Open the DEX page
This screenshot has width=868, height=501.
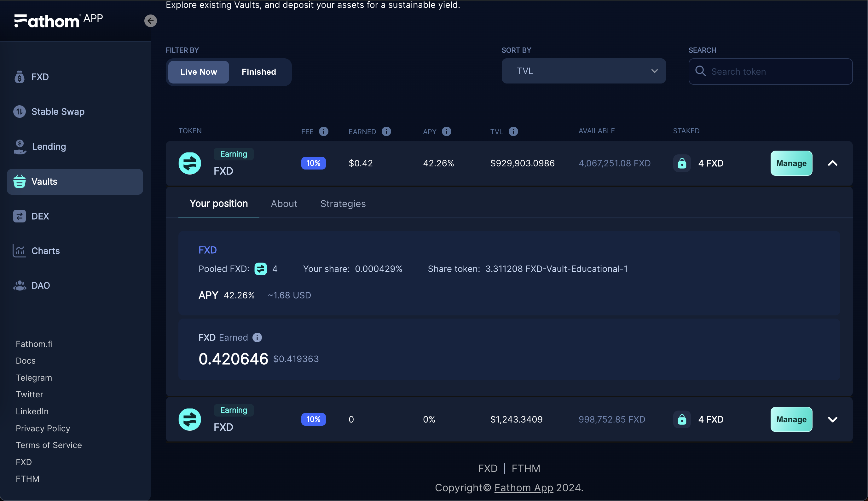coord(75,216)
